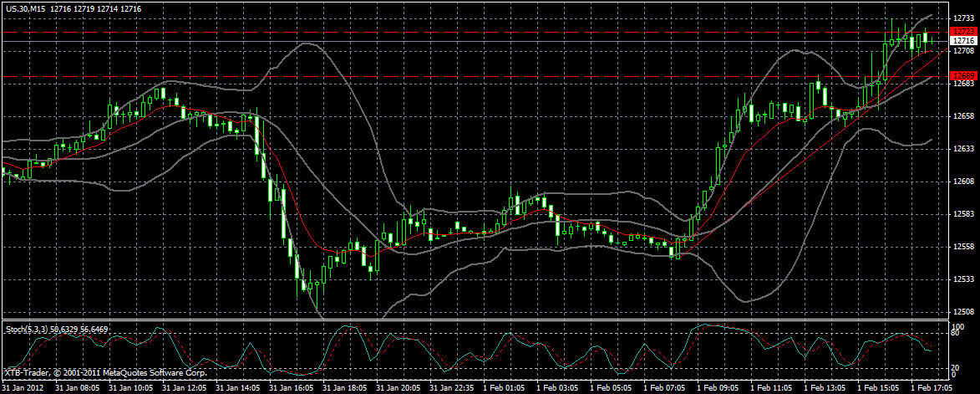
Task: Click the 1 Feb 03:05 time label
Action: (557, 388)
